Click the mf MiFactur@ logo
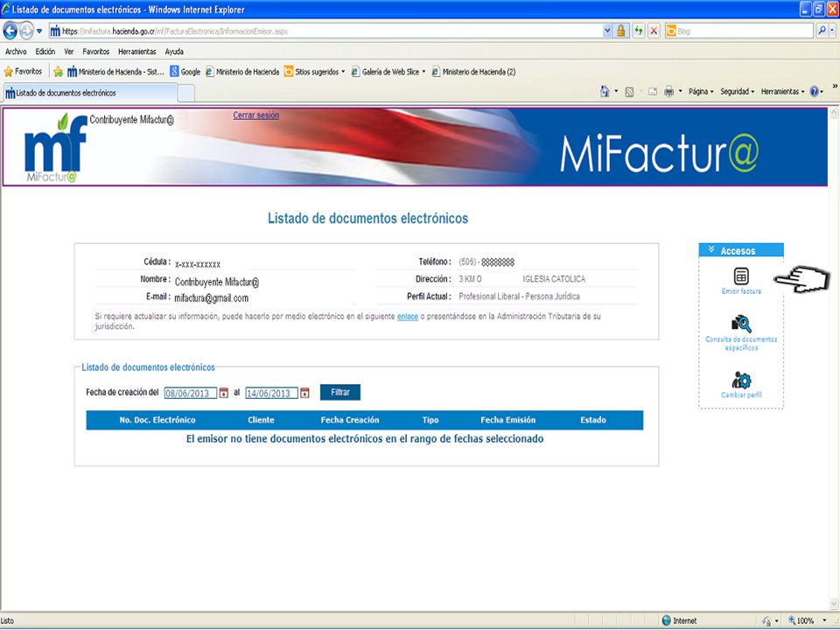The image size is (840, 630). coord(56,147)
